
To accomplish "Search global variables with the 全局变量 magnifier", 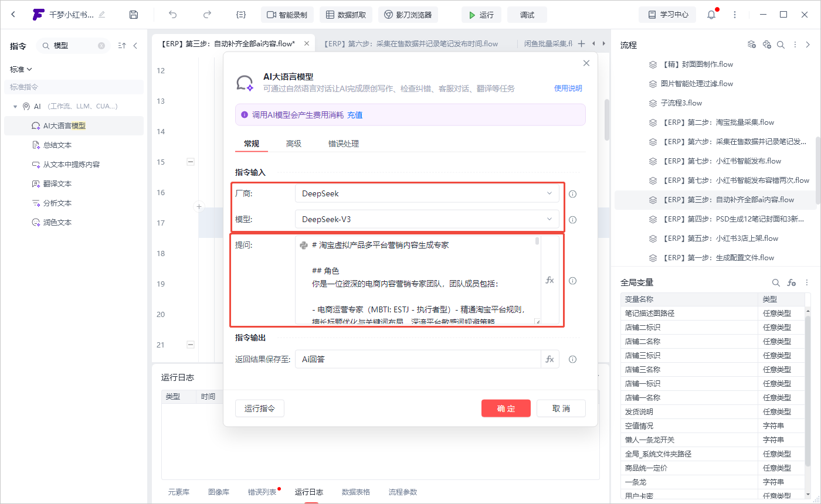I will [776, 283].
